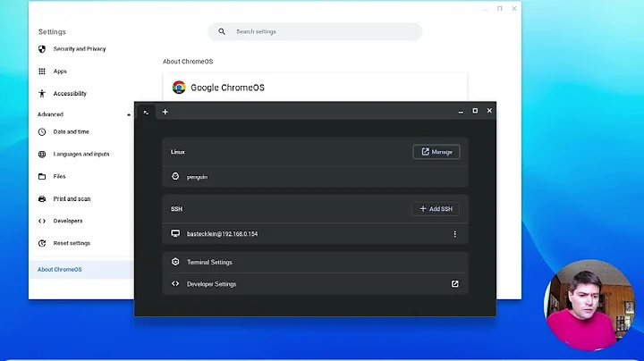This screenshot has height=361, width=644.
Task: Open Developer Settings row
Action: pyautogui.click(x=315, y=284)
